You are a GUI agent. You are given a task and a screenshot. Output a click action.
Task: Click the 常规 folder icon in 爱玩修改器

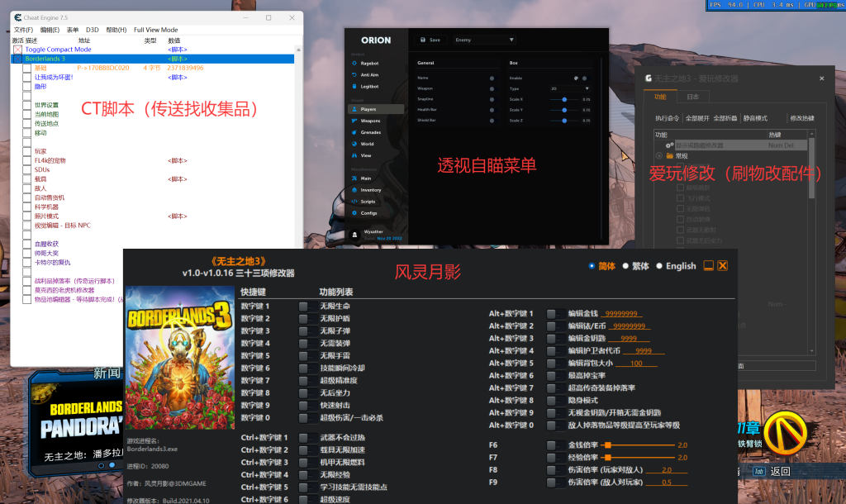coord(669,156)
